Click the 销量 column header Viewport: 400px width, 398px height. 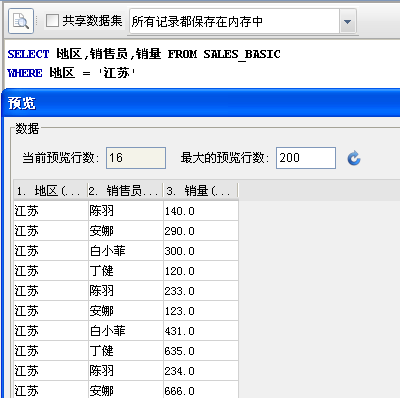(x=201, y=191)
